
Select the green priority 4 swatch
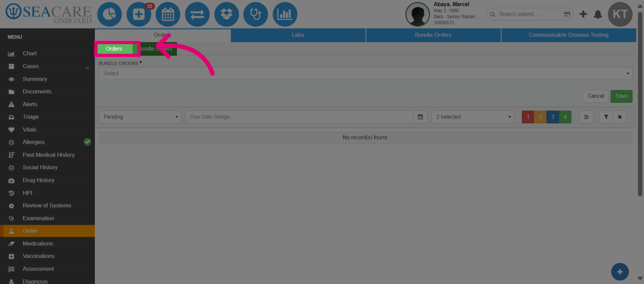click(565, 117)
